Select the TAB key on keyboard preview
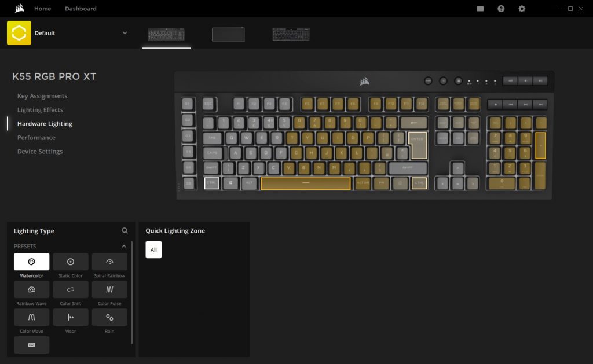 coord(212,138)
